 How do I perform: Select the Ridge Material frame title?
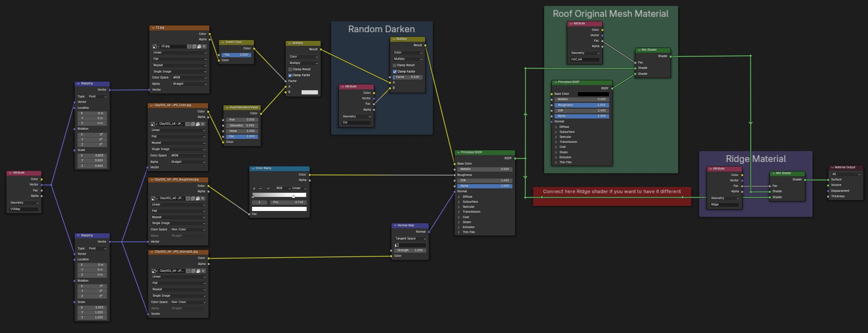pyautogui.click(x=756, y=159)
